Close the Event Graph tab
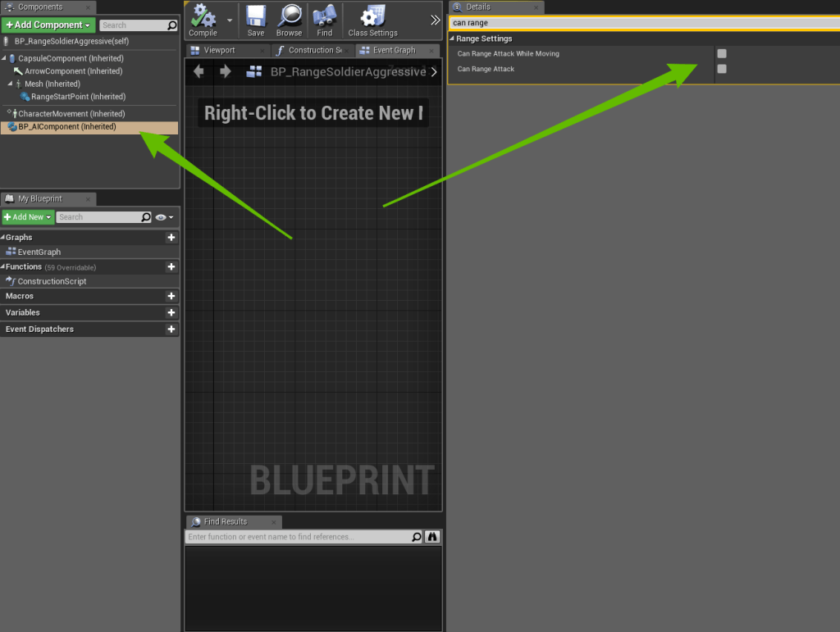Screen dimensions: 840x632 [431, 51]
